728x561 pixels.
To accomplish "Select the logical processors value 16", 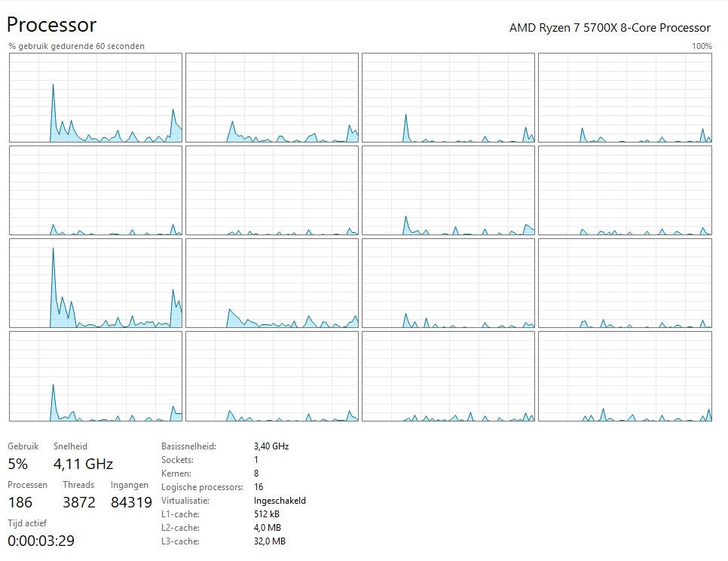I will point(258,487).
